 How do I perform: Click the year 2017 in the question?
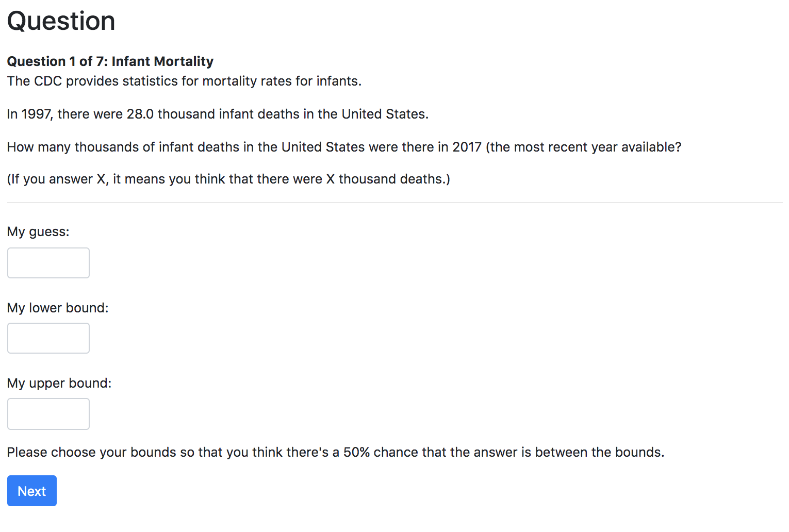point(467,147)
